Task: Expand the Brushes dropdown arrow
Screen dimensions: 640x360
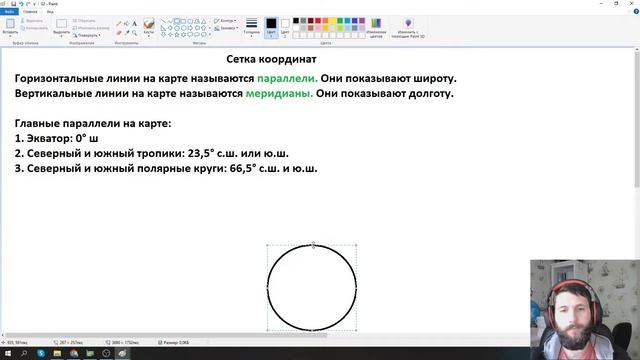Action: point(149,36)
